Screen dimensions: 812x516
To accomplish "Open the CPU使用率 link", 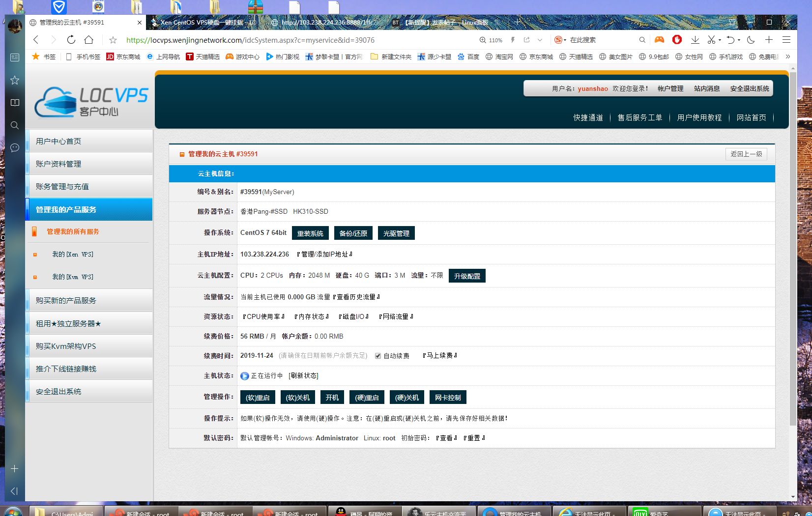I will [x=263, y=316].
